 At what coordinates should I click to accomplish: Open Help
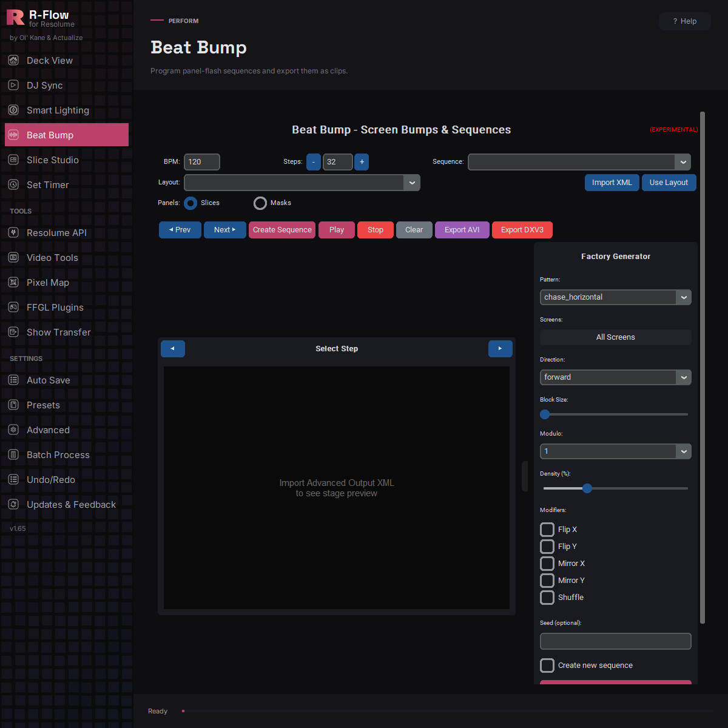click(x=685, y=21)
